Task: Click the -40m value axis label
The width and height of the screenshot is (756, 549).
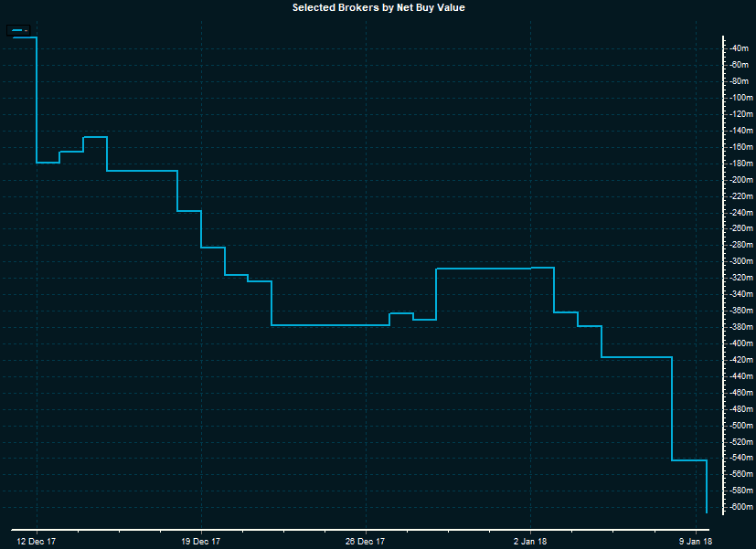Action: (x=740, y=48)
